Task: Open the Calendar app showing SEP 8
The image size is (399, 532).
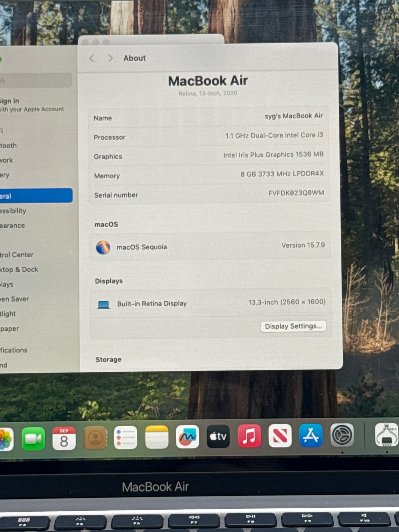Action: click(x=64, y=438)
